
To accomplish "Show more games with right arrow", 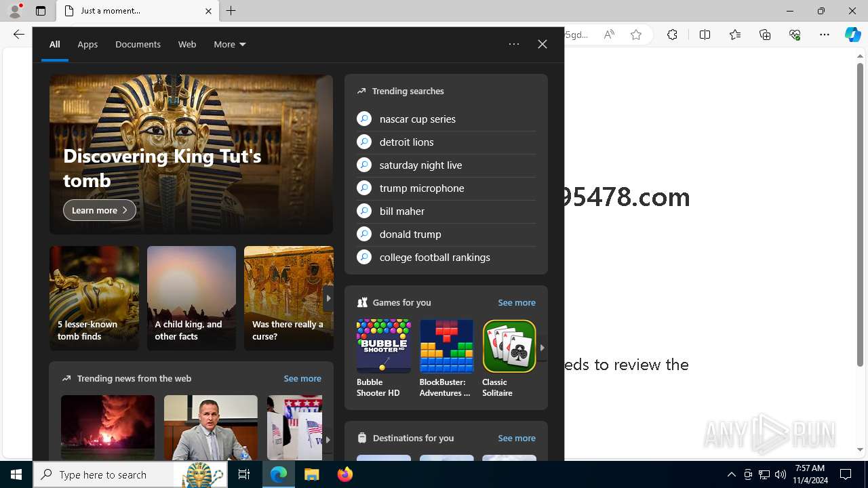I will click(x=542, y=348).
